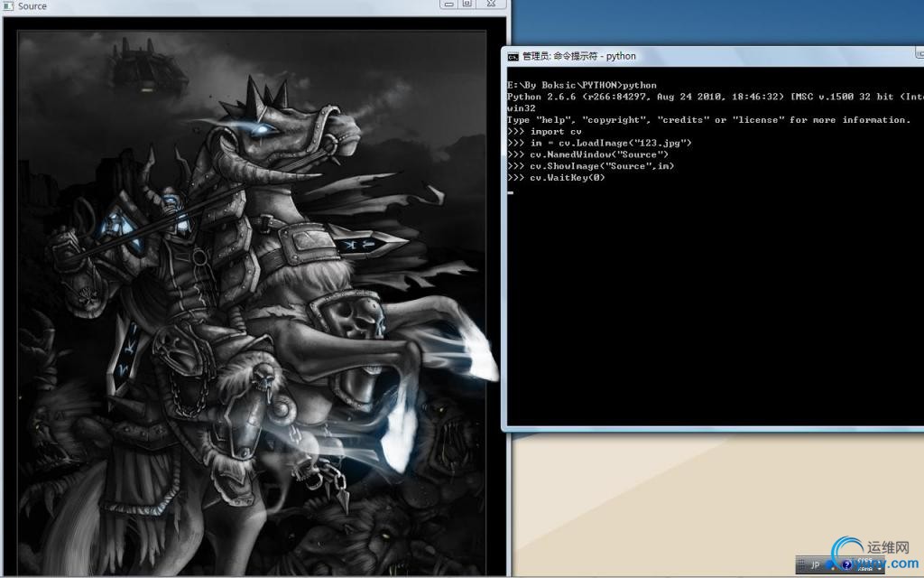
Task: Click the JP input language indicator
Action: point(815,565)
